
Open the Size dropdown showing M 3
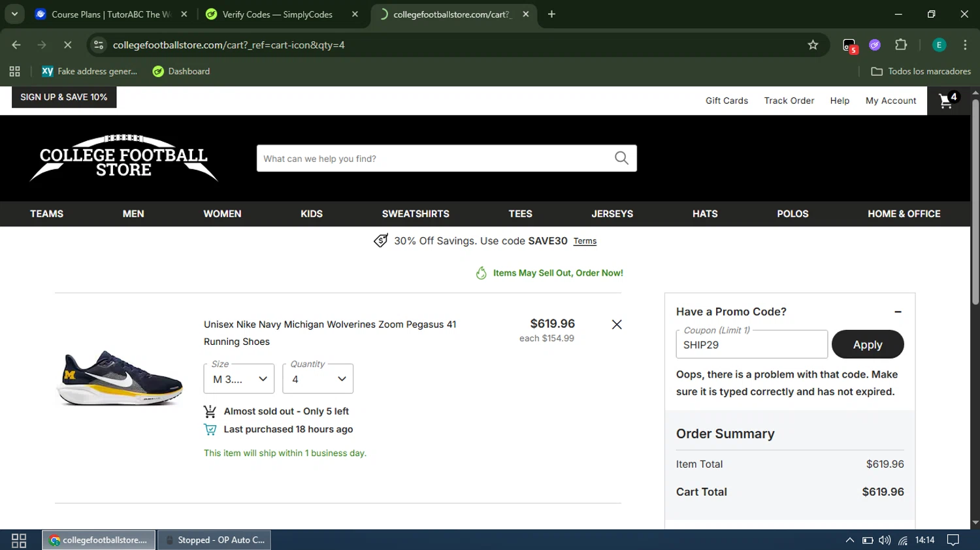click(239, 379)
